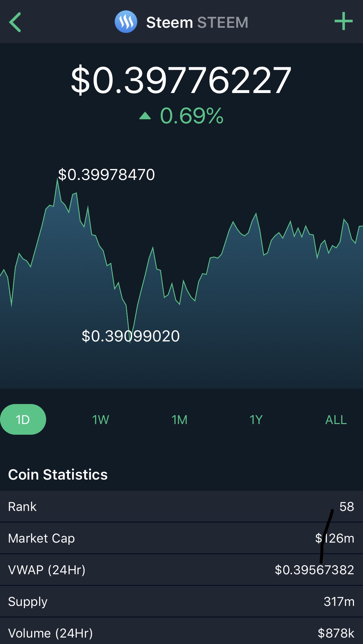The width and height of the screenshot is (363, 644).
Task: Select the 1D time range
Action: pos(23,420)
